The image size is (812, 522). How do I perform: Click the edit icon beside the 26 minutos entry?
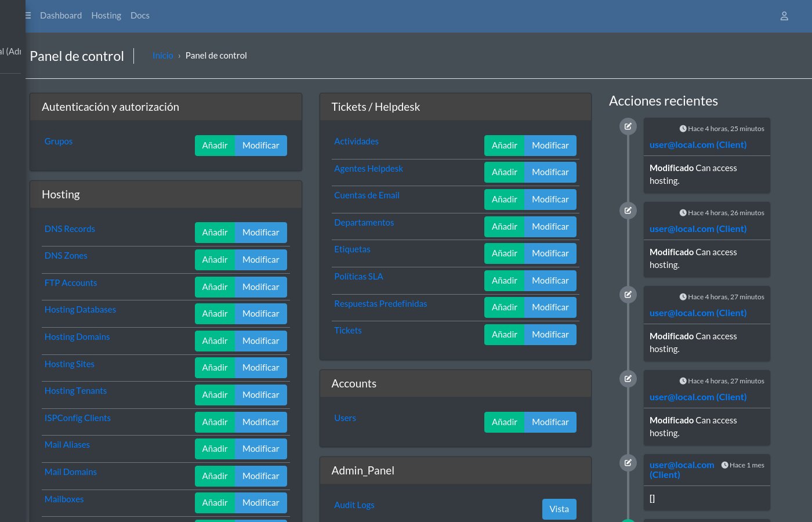coord(628,211)
